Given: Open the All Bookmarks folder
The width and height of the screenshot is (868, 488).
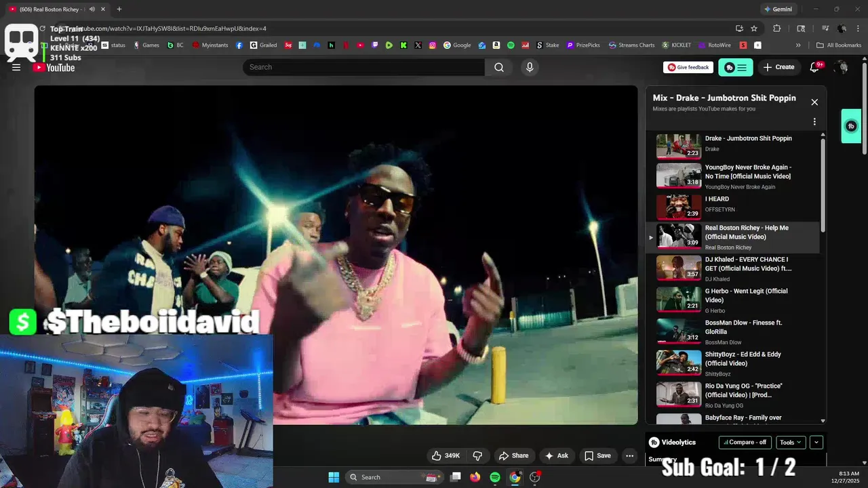Looking at the screenshot, I should tap(839, 45).
